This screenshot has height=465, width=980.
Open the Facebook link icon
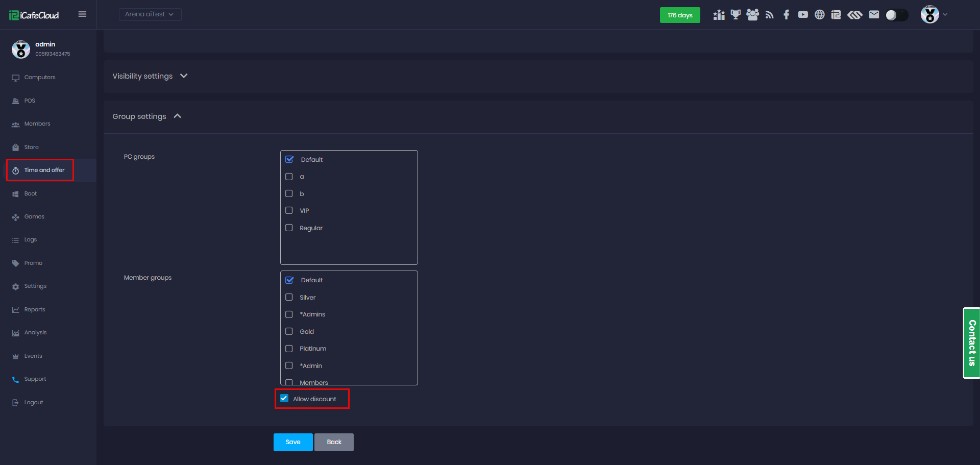786,15
